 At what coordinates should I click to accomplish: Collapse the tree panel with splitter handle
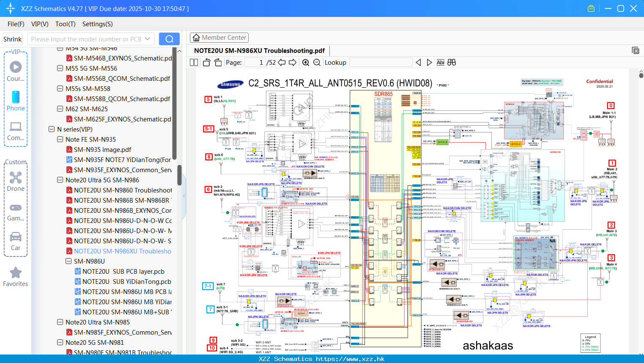click(x=184, y=196)
